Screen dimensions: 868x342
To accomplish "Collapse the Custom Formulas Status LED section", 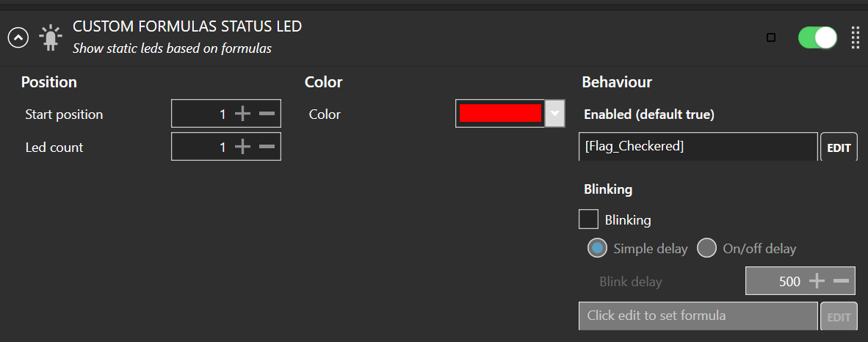I will point(18,38).
